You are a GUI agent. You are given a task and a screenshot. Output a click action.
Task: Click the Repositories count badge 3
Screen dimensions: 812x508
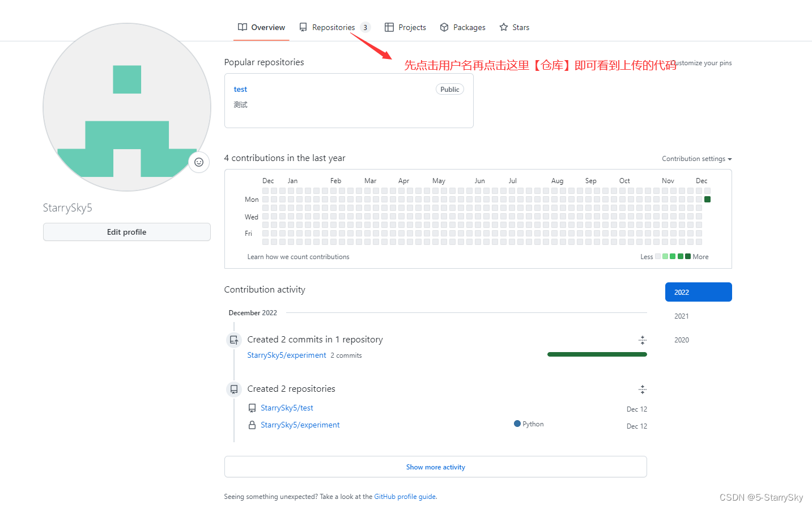[x=365, y=27]
